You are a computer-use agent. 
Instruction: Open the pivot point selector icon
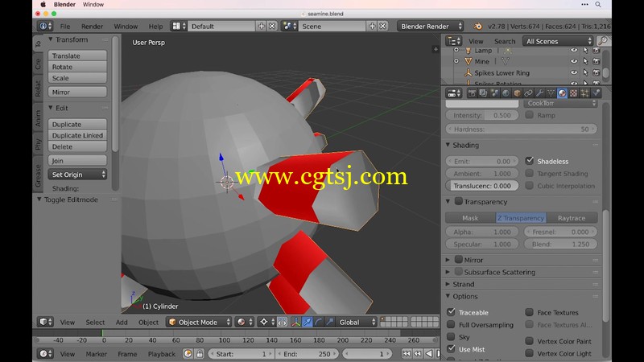[x=266, y=323]
